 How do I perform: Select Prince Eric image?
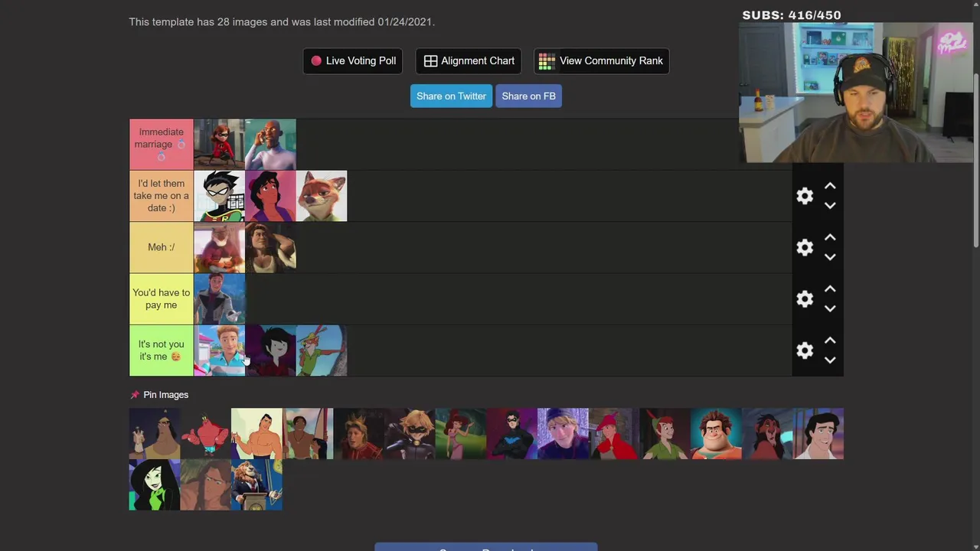(x=818, y=434)
